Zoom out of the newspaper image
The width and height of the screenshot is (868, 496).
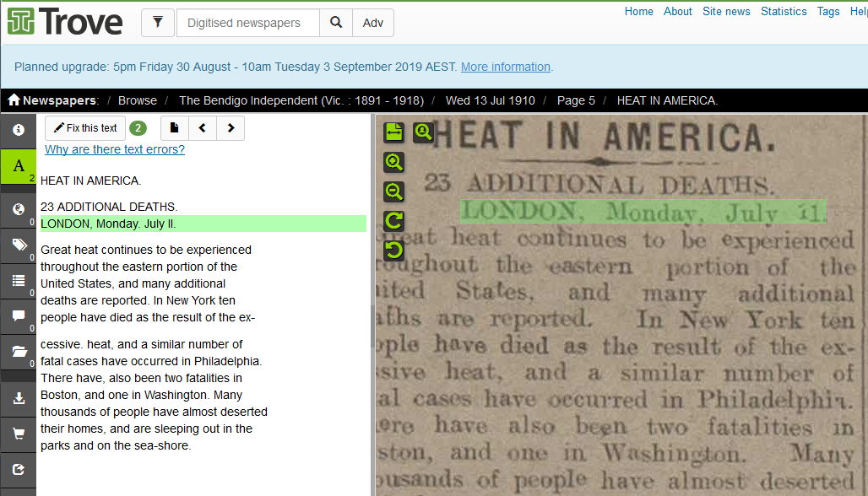[393, 191]
